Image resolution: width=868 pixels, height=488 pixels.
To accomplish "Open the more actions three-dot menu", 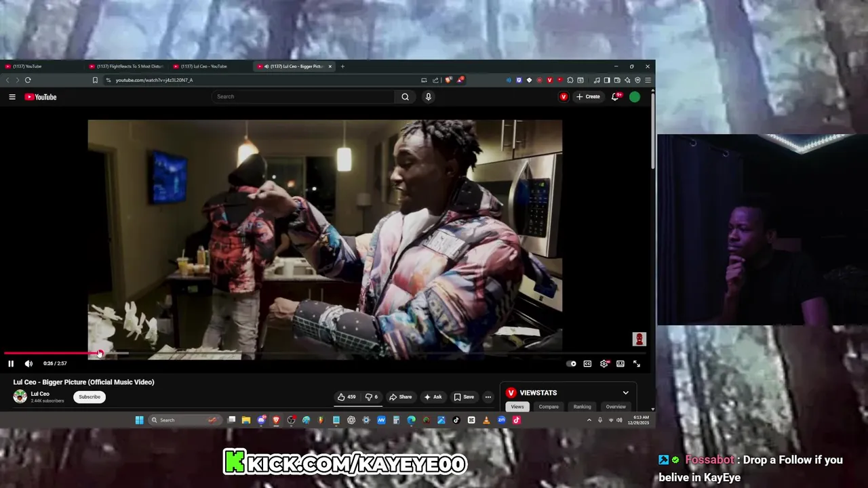I will (488, 397).
